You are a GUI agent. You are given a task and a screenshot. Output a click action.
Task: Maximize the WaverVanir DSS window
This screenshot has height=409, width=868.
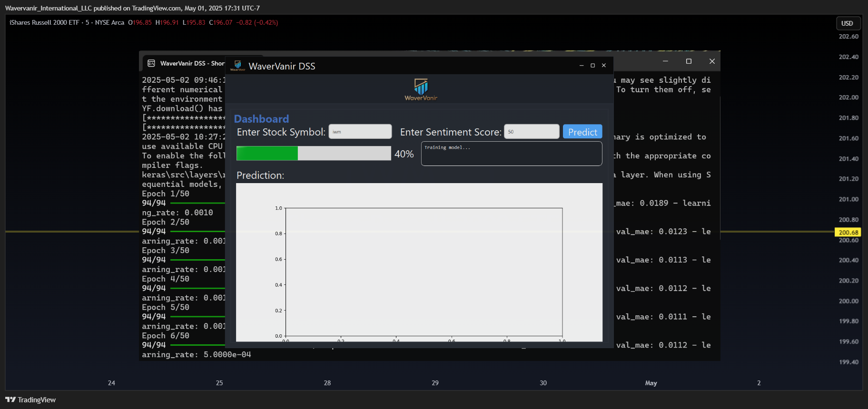592,66
